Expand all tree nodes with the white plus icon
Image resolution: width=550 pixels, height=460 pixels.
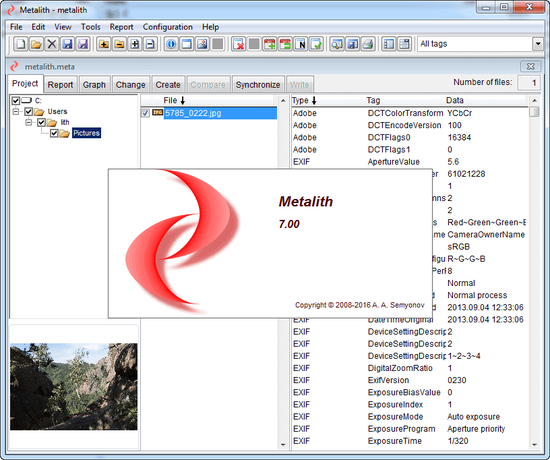(x=135, y=44)
